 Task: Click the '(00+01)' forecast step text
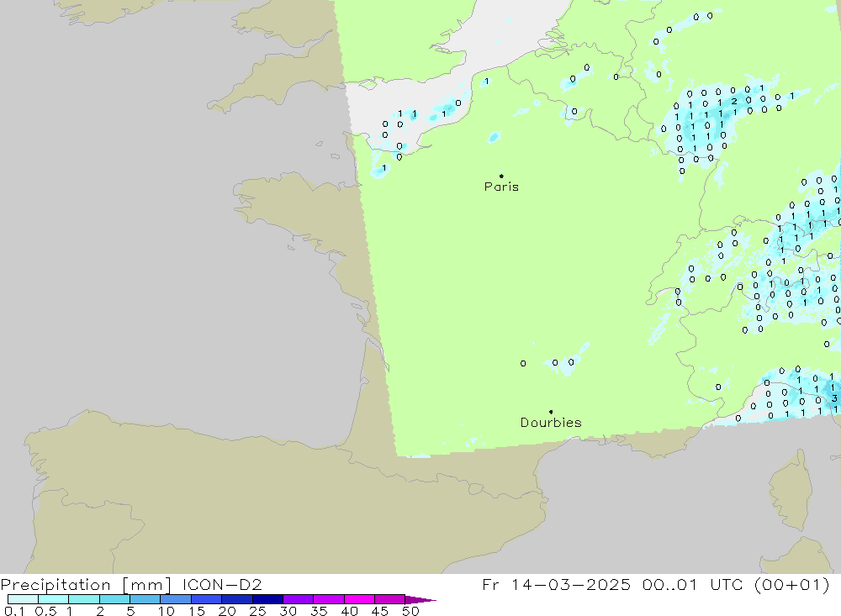coord(791,584)
